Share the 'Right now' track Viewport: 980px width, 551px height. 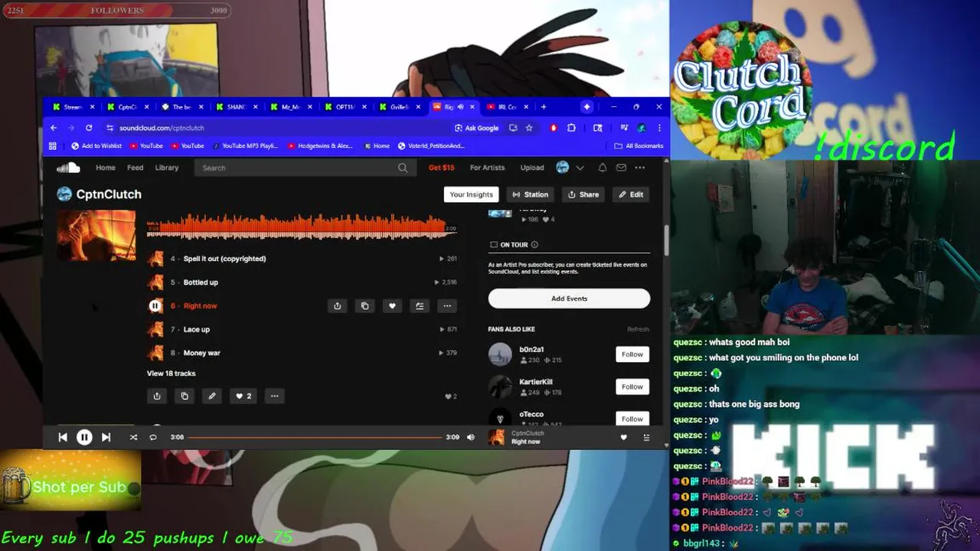(337, 306)
